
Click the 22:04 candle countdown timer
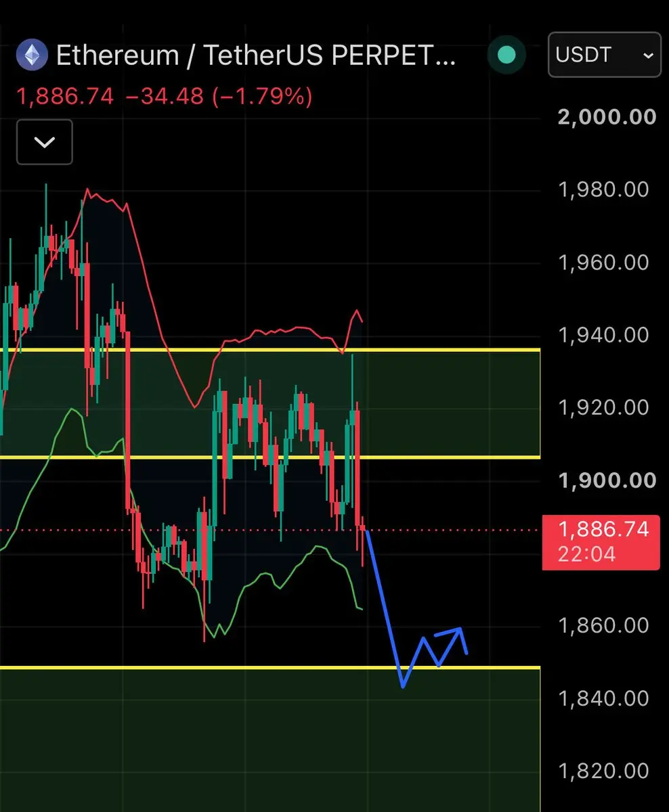(586, 555)
